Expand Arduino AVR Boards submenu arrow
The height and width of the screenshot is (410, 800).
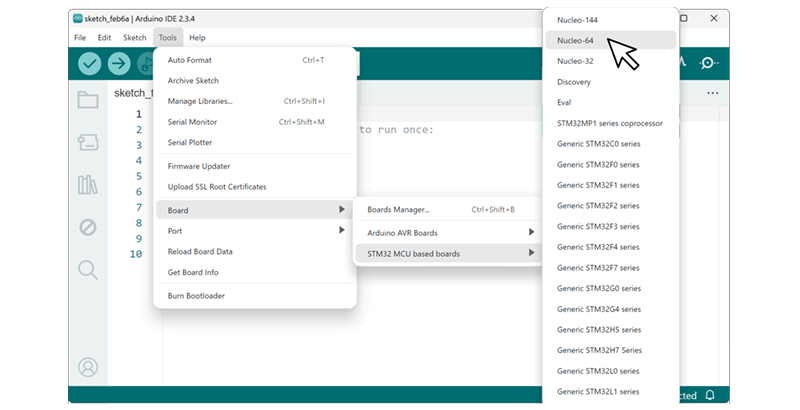531,233
